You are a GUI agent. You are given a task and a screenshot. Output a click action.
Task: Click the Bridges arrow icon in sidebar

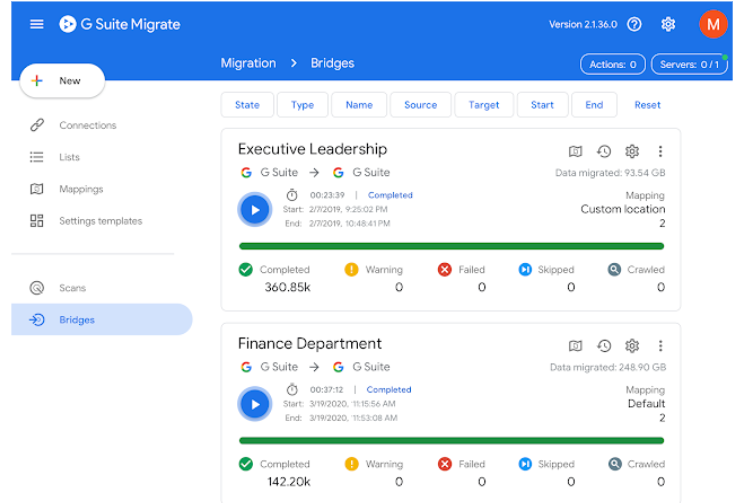coord(37,320)
